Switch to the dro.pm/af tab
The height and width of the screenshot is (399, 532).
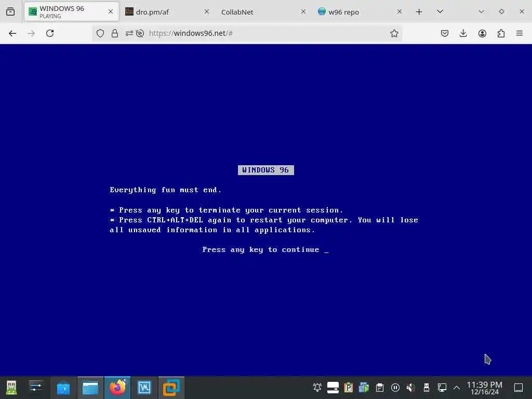coord(167,12)
